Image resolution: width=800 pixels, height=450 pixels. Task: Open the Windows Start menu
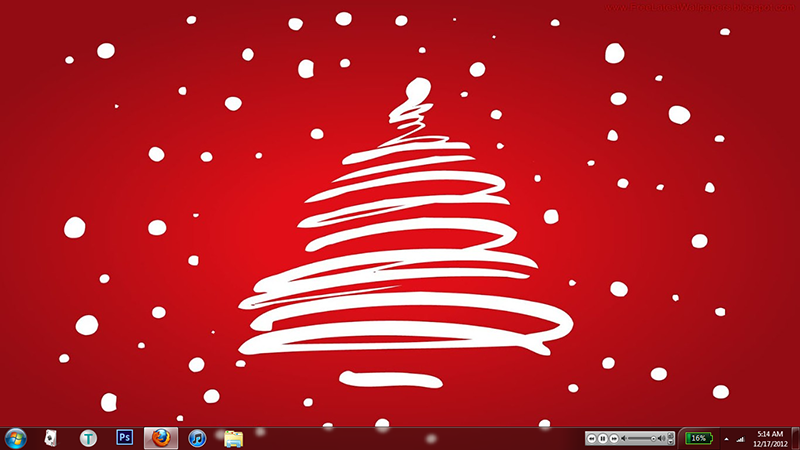point(16,438)
